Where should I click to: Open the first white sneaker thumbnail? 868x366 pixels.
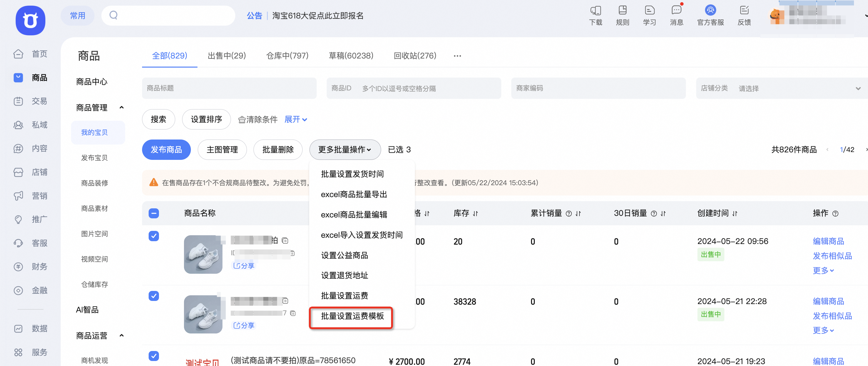(203, 254)
